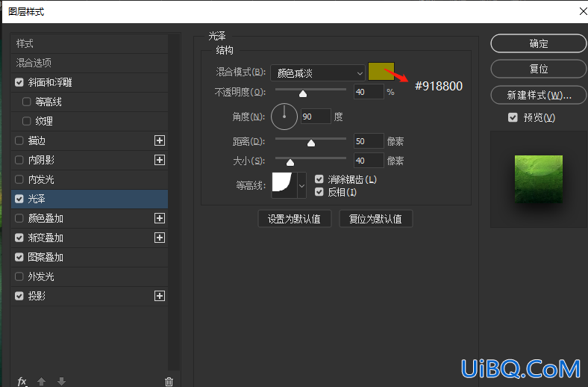This screenshot has width=588, height=387.
Task: Uncheck the 斜面和浮雕 checkbox
Action: click(19, 82)
